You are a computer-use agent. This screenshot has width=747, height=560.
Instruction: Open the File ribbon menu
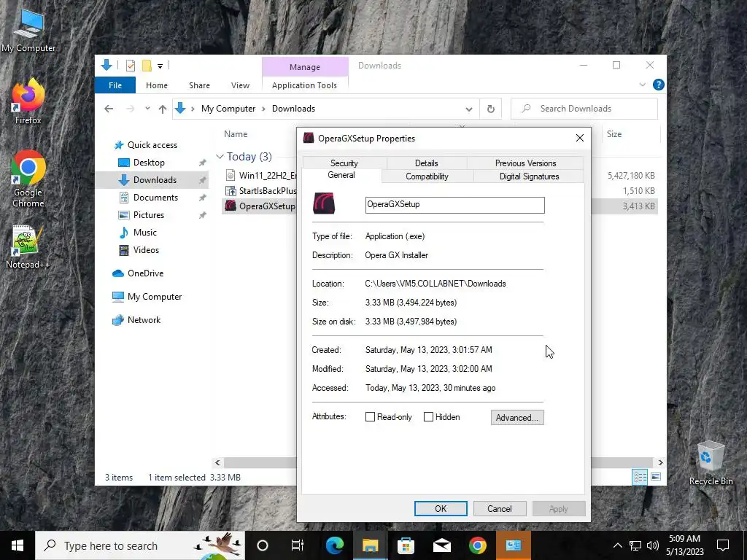(x=115, y=85)
